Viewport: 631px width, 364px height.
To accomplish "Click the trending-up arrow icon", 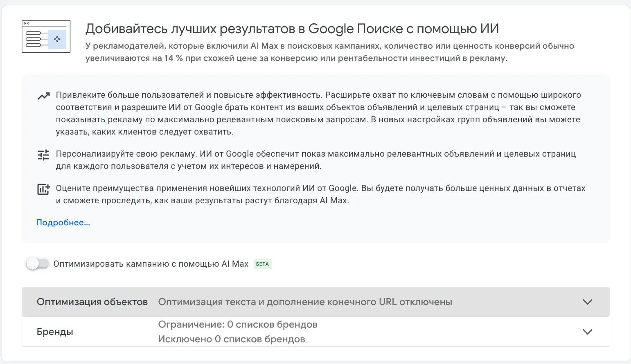I will point(43,97).
